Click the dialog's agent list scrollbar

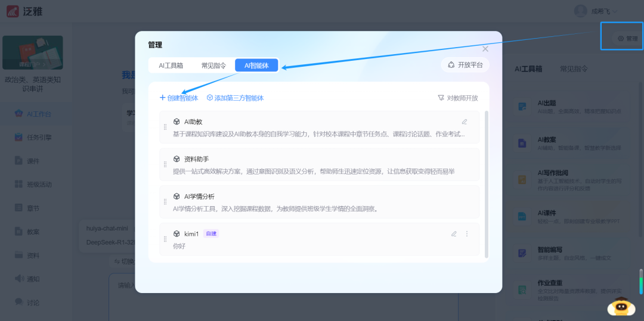point(487,184)
